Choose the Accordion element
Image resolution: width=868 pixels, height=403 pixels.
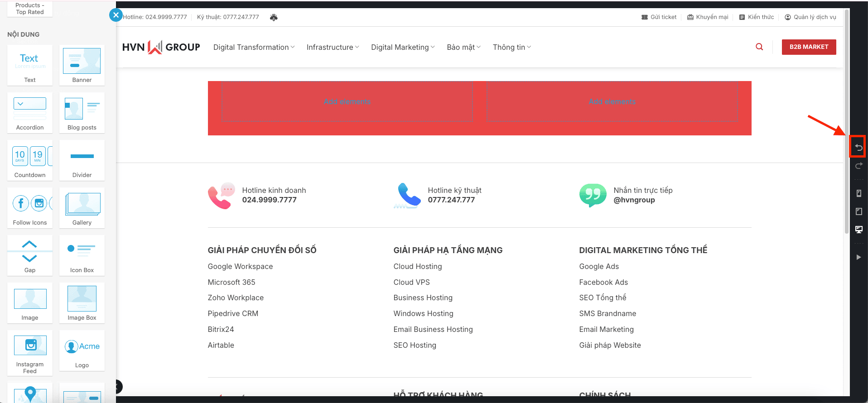tap(30, 113)
